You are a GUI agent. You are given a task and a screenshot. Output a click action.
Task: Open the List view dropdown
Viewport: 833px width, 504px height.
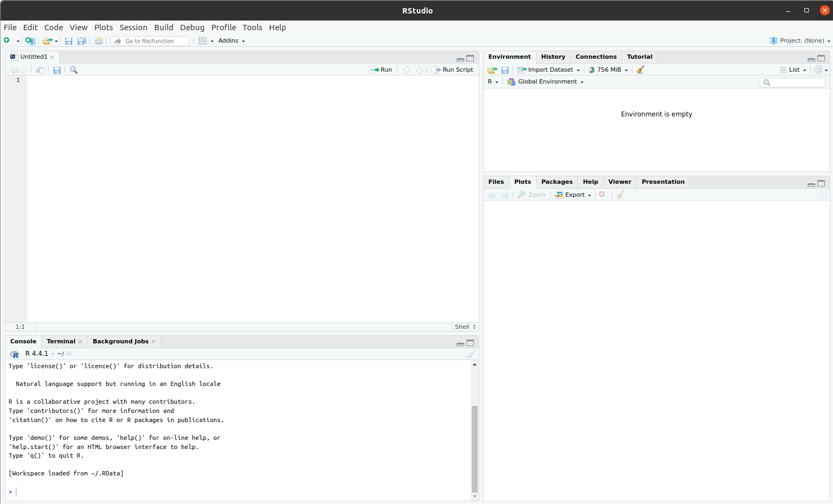pyautogui.click(x=793, y=70)
